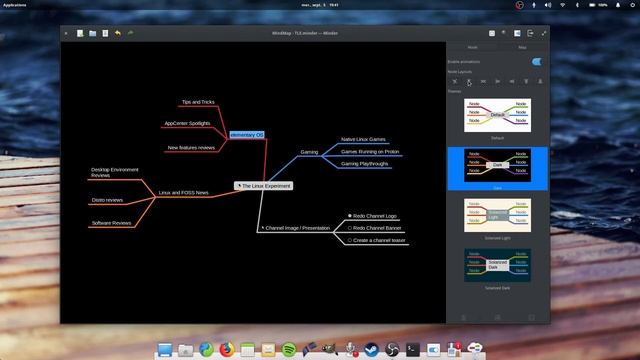Choose the fifth node layout icon

click(x=512, y=81)
